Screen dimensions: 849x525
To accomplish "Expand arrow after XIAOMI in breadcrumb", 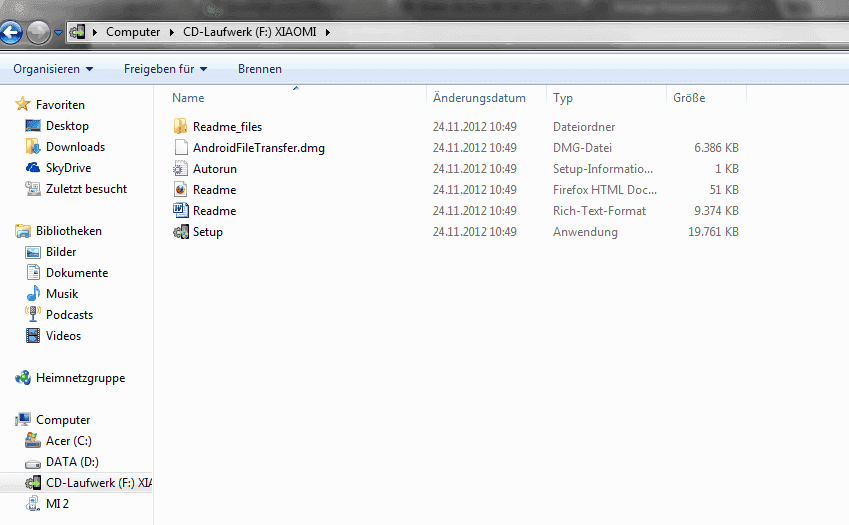I will [328, 32].
